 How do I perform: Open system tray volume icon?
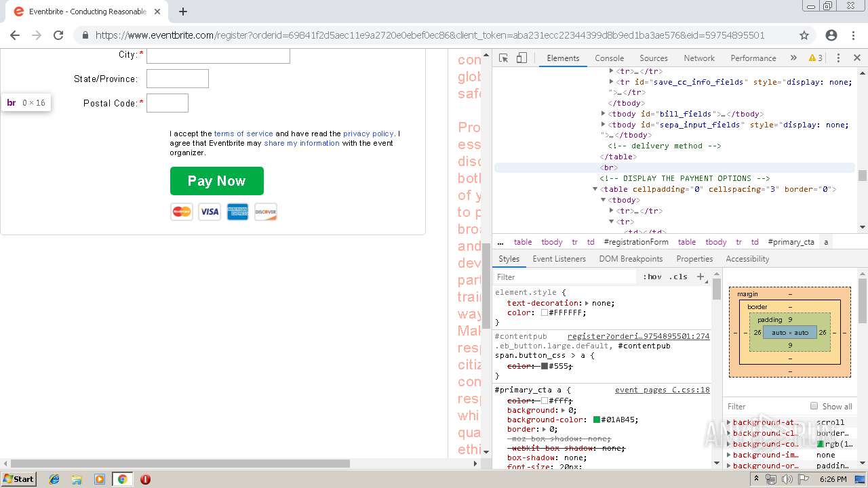click(787, 479)
